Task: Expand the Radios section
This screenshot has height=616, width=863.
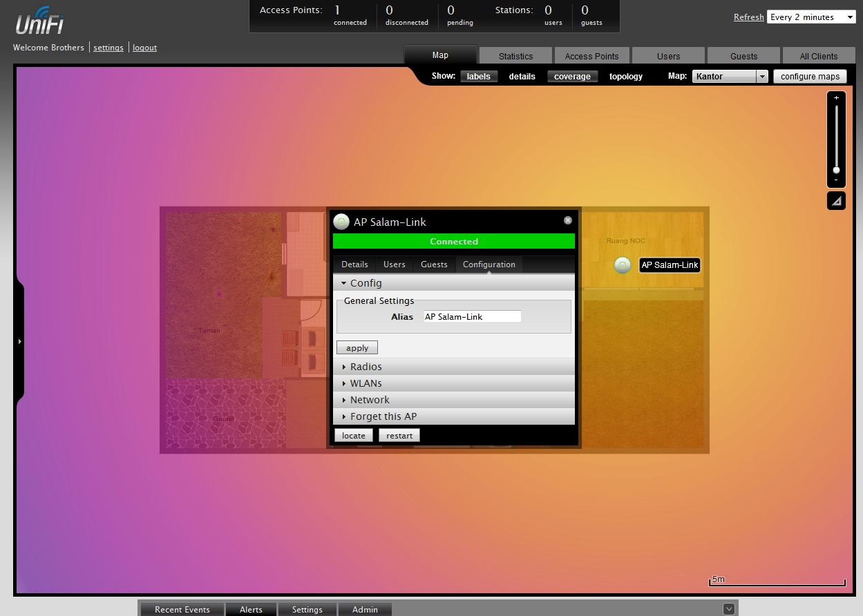Action: click(454, 367)
